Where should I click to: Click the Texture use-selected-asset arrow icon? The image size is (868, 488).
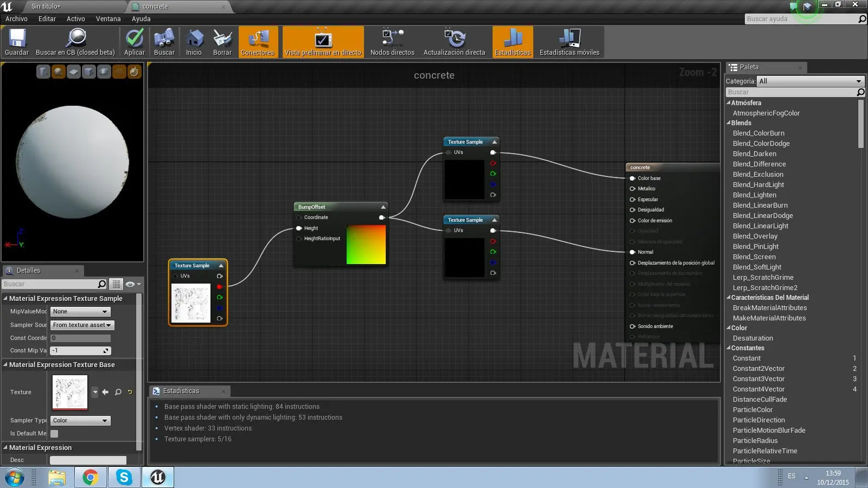pos(105,392)
